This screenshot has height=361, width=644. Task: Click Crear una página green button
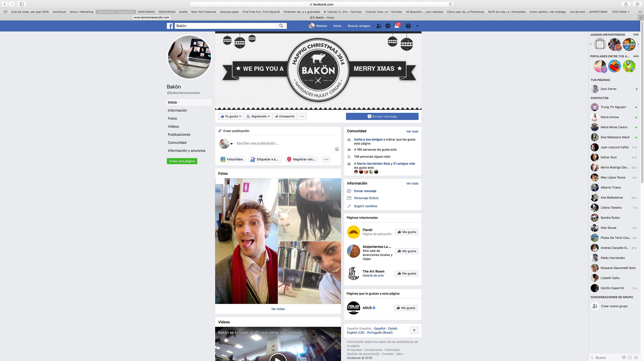tap(182, 161)
